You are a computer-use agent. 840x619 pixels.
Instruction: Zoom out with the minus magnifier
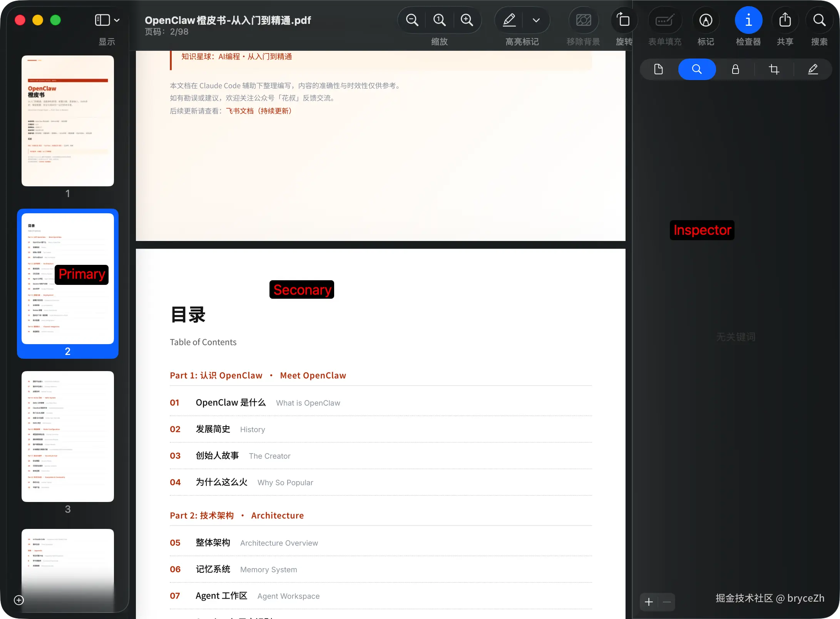(x=412, y=20)
